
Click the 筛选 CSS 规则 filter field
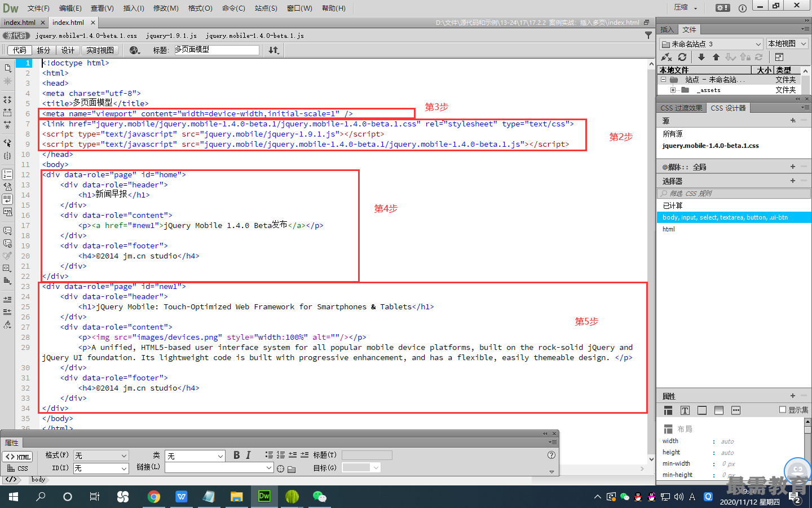click(734, 193)
